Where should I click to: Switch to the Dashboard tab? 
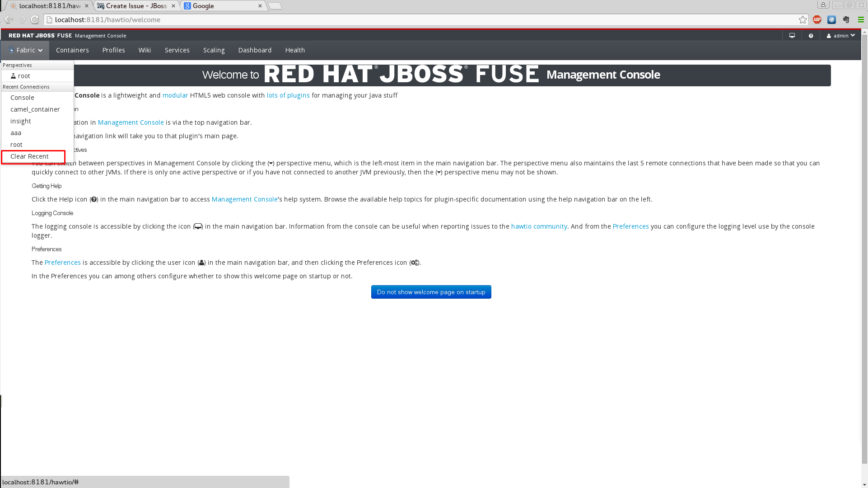click(255, 50)
